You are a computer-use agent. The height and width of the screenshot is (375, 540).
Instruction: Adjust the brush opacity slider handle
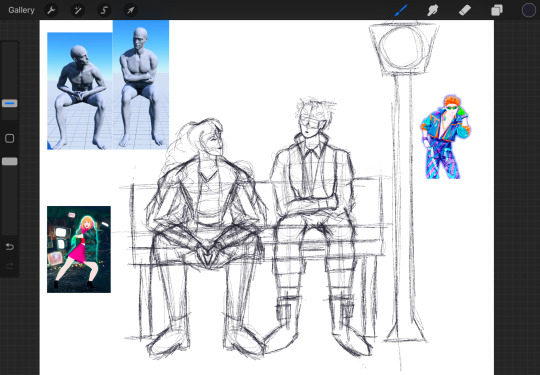click(10, 161)
